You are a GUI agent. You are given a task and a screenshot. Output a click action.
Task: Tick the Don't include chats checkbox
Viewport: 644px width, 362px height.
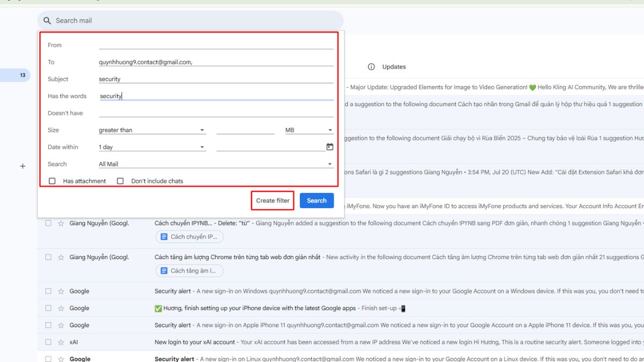[x=120, y=181]
